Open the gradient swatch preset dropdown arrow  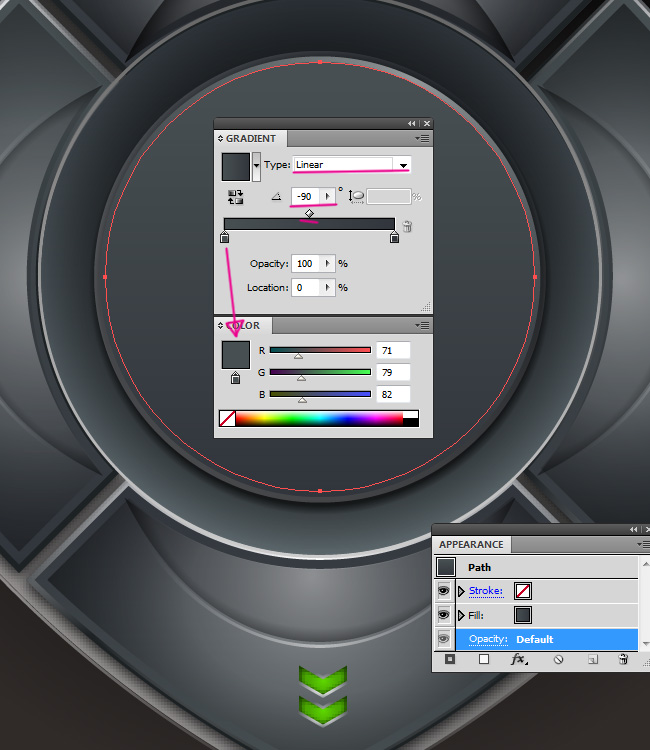click(x=257, y=165)
